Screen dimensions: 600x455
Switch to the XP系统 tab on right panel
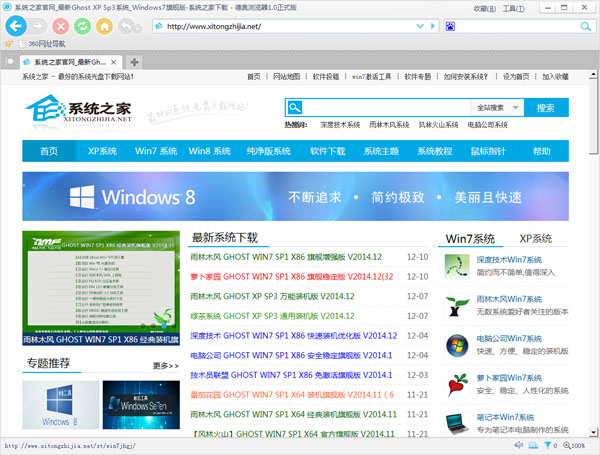(x=535, y=240)
